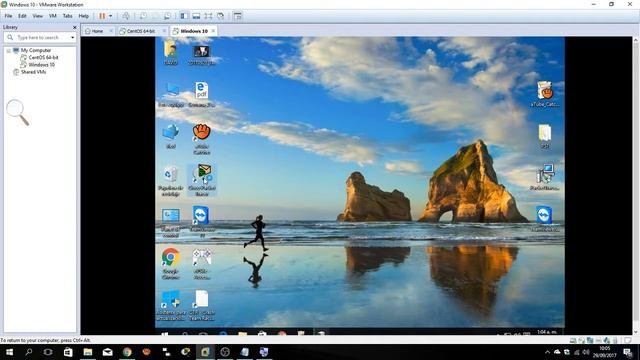Close the Windows 10 tab
640x360 pixels.
[x=213, y=31]
